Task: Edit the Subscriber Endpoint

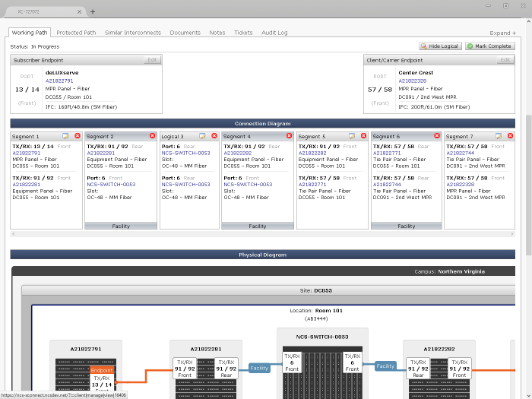Action: [152, 60]
